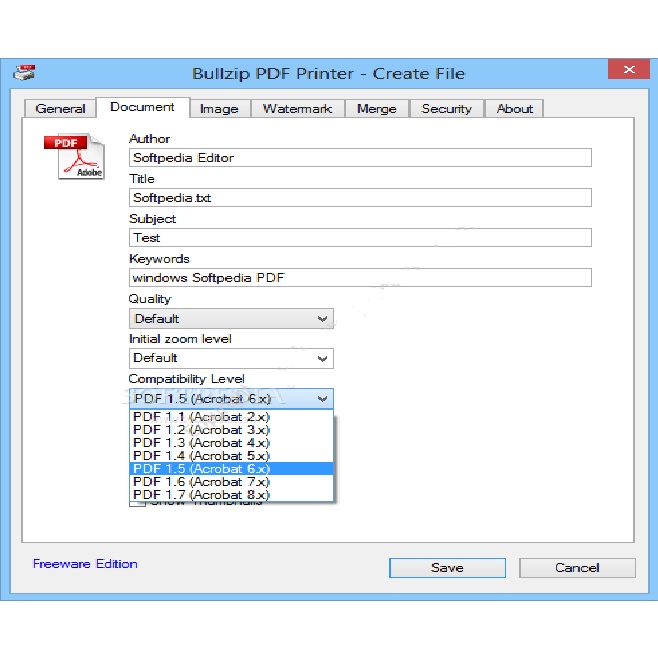Screen dimensions: 658x658
Task: Switch to the General tab
Action: click(x=60, y=109)
